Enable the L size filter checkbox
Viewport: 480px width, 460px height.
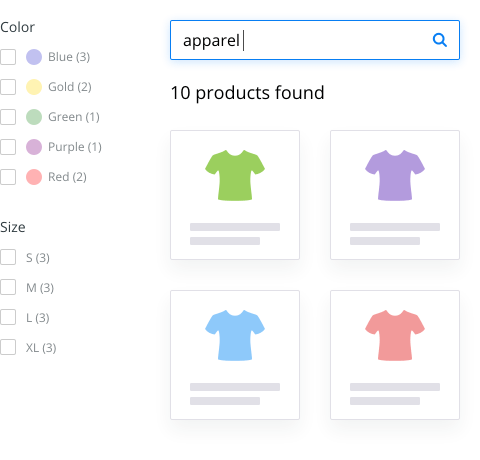click(8, 317)
